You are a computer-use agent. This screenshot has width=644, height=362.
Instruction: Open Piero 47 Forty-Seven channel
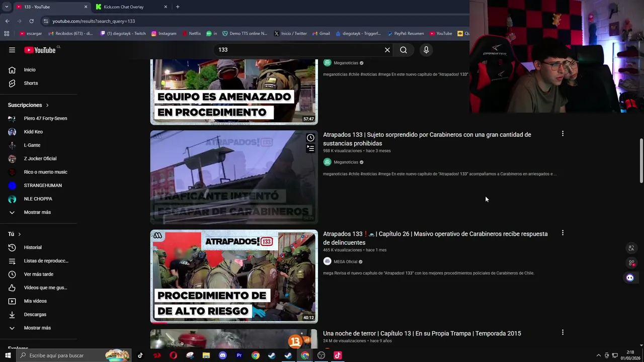[38, 118]
